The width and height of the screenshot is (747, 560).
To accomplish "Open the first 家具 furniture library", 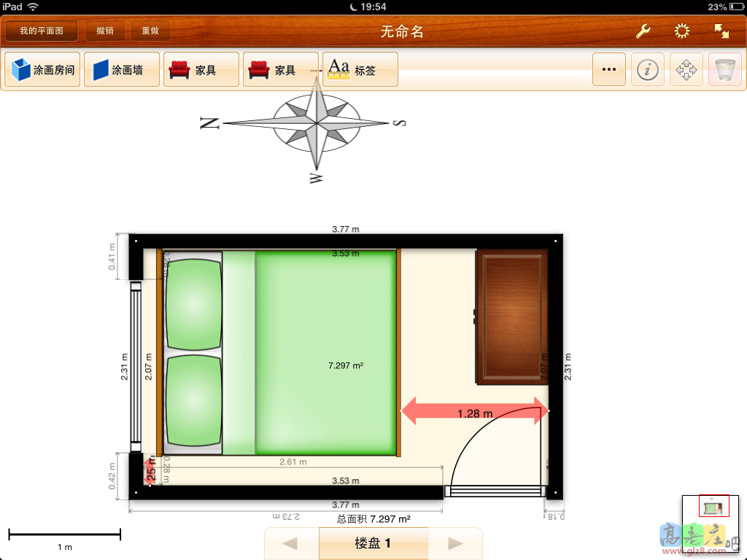I will coord(201,70).
